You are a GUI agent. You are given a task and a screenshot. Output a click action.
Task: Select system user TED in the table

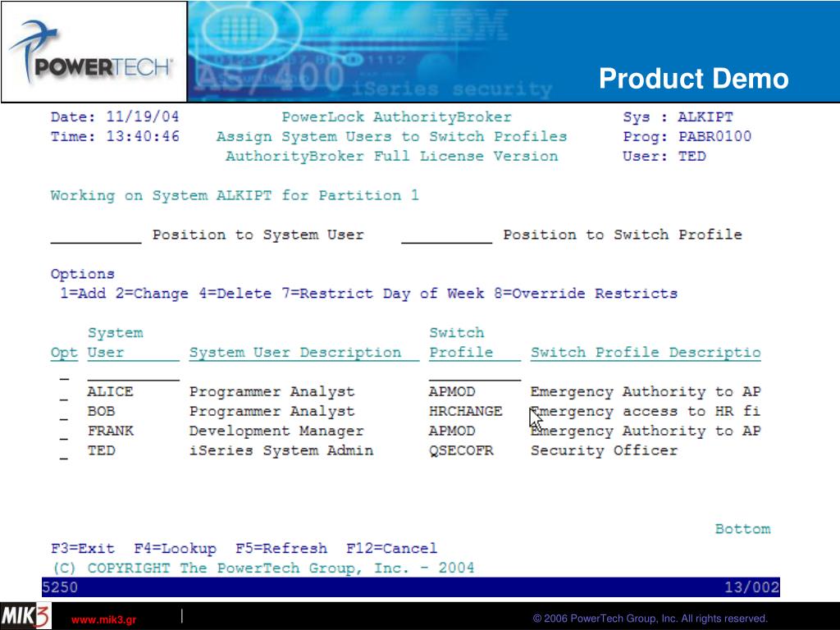coord(101,450)
